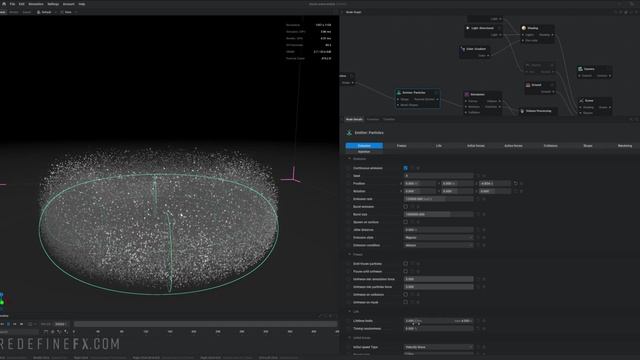Click the Lifetime limits range field

coord(439,321)
